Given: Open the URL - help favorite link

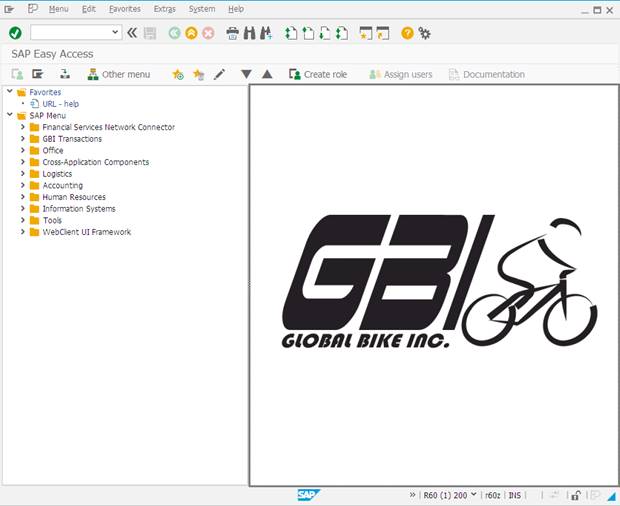Looking at the screenshot, I should tap(60, 104).
